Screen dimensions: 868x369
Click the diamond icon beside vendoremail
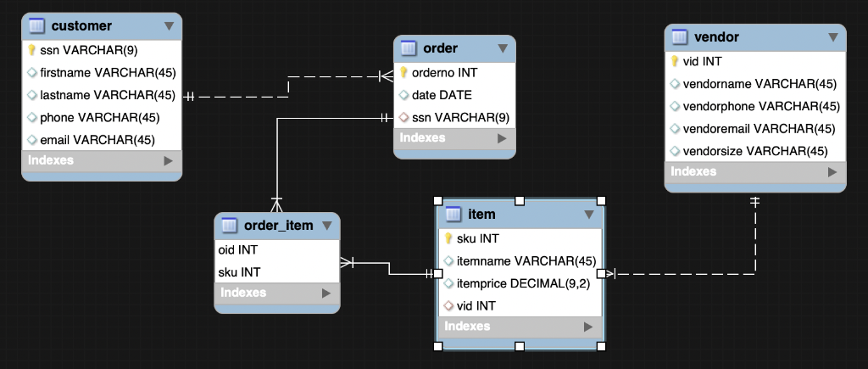point(674,129)
